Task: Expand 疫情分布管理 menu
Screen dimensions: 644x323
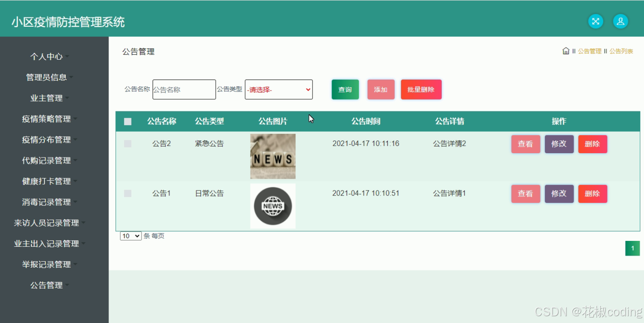Action: pyautogui.click(x=49, y=140)
